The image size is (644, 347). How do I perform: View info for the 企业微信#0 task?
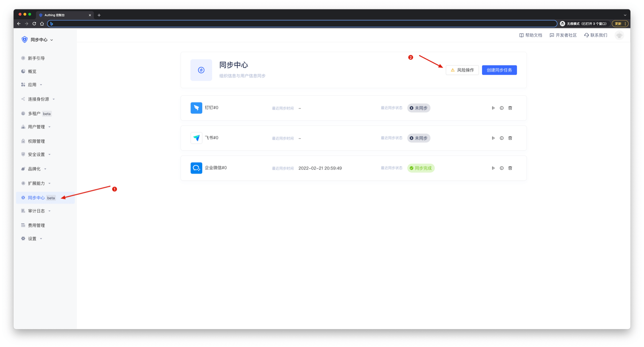(501, 168)
